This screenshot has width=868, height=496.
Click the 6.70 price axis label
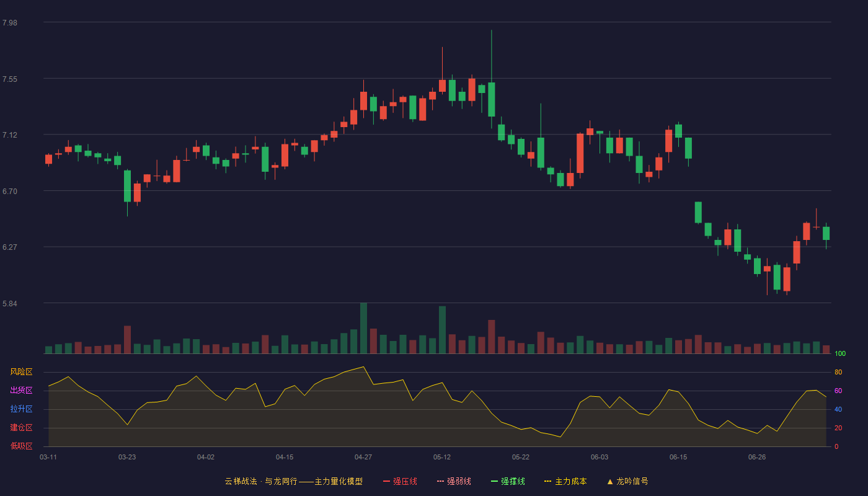(10, 192)
